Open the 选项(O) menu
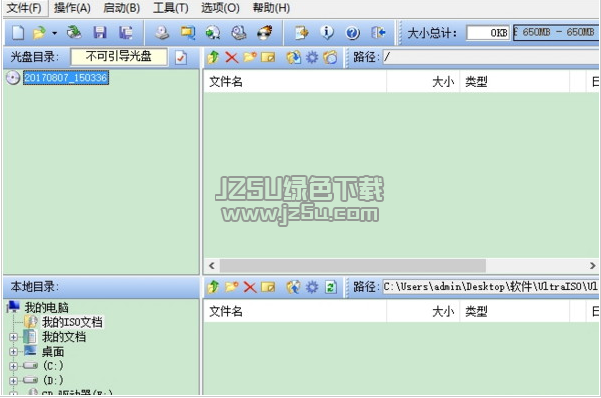Screen dimensions: 601x398 [220, 8]
